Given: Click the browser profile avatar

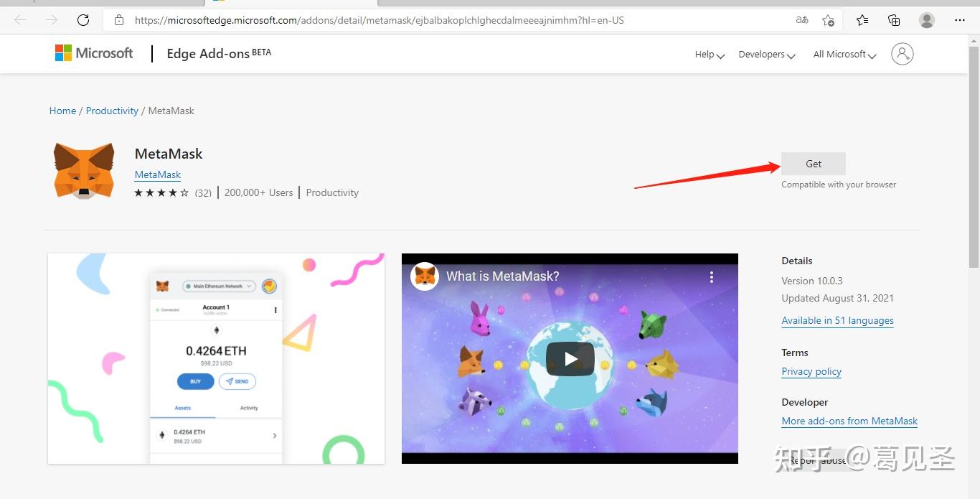Looking at the screenshot, I should coord(927,20).
